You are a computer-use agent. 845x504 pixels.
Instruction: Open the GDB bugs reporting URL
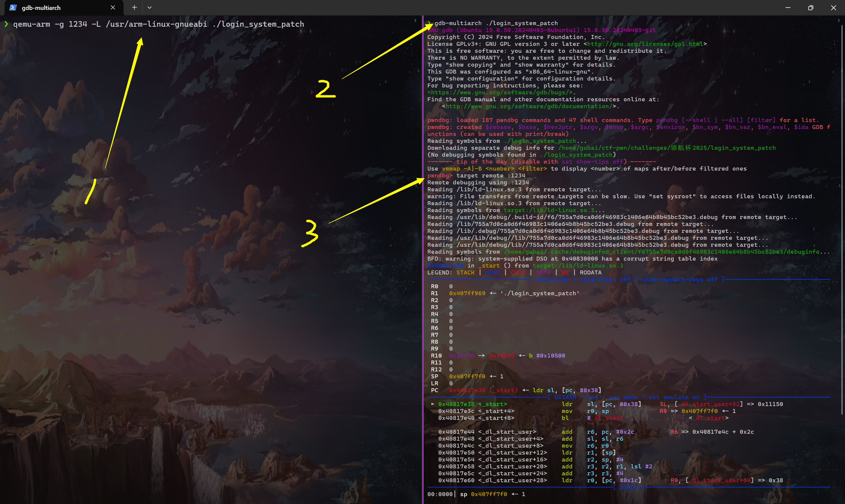coord(500,92)
